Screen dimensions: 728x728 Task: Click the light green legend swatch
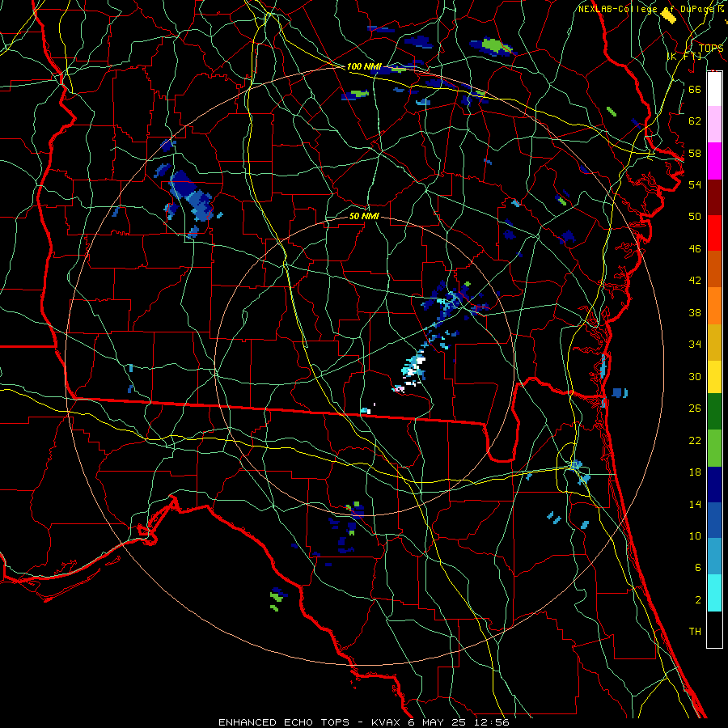click(x=714, y=448)
